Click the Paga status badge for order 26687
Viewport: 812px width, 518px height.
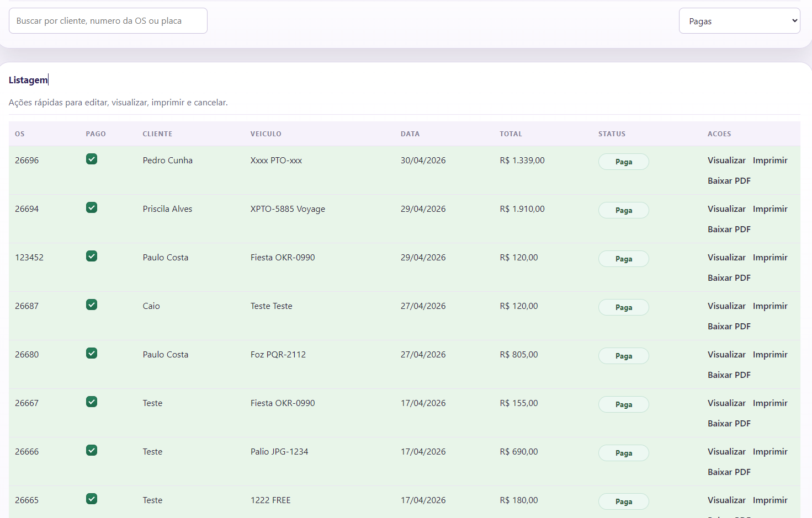click(624, 307)
